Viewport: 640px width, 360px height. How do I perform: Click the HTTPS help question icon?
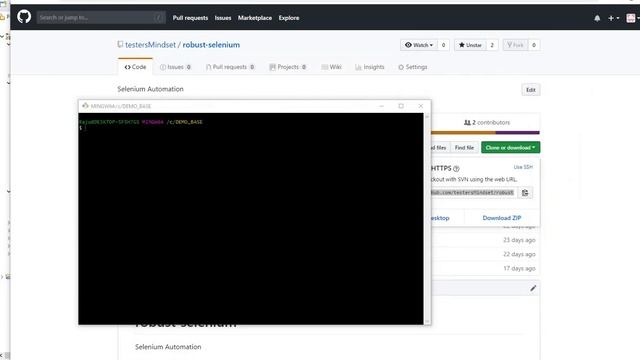point(456,169)
